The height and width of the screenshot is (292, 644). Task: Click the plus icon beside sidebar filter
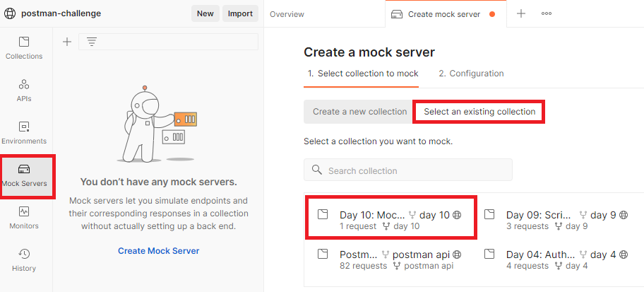coord(66,42)
